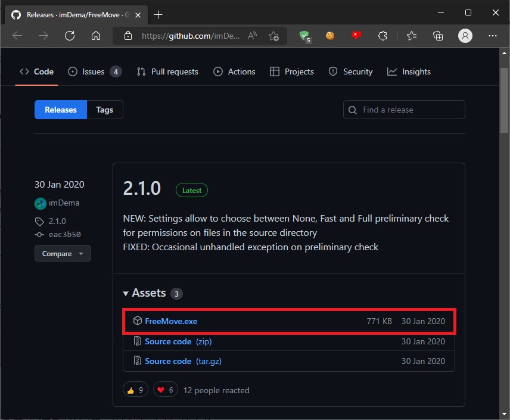Open the Code tab

(36, 71)
